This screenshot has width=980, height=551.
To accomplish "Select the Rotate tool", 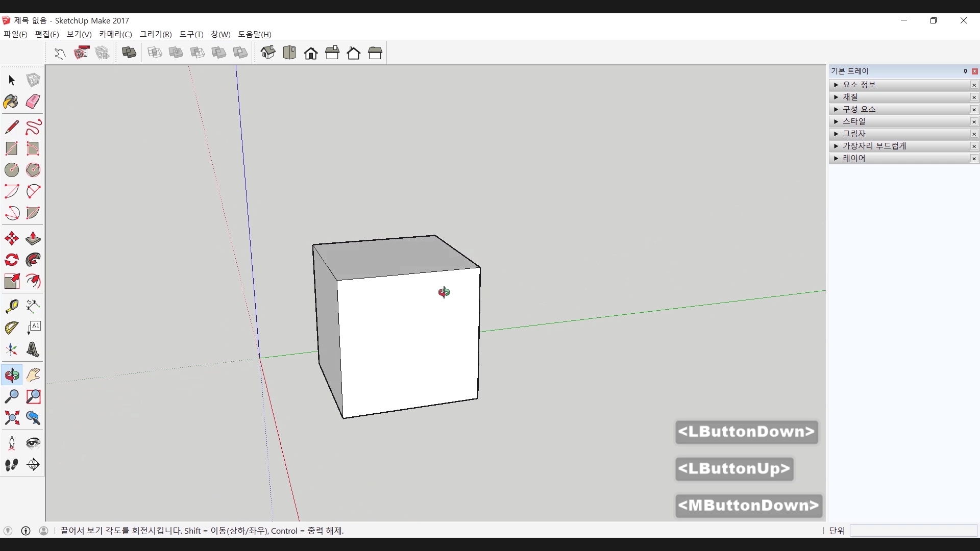I will pyautogui.click(x=11, y=260).
